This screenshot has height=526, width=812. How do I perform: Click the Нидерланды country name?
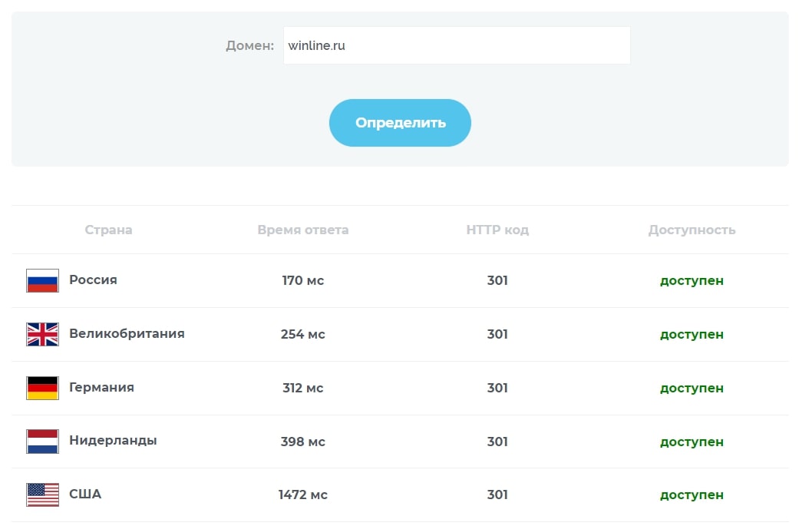click(113, 441)
